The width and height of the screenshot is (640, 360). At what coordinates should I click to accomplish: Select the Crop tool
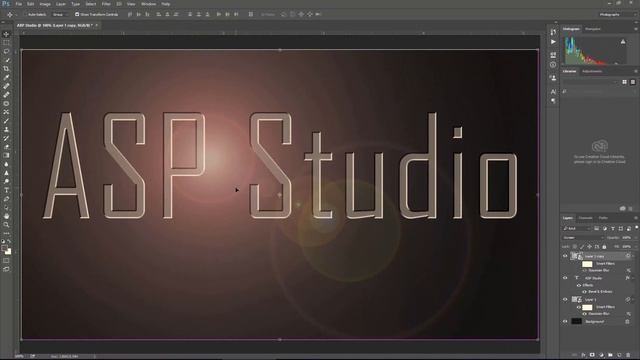click(x=6, y=69)
